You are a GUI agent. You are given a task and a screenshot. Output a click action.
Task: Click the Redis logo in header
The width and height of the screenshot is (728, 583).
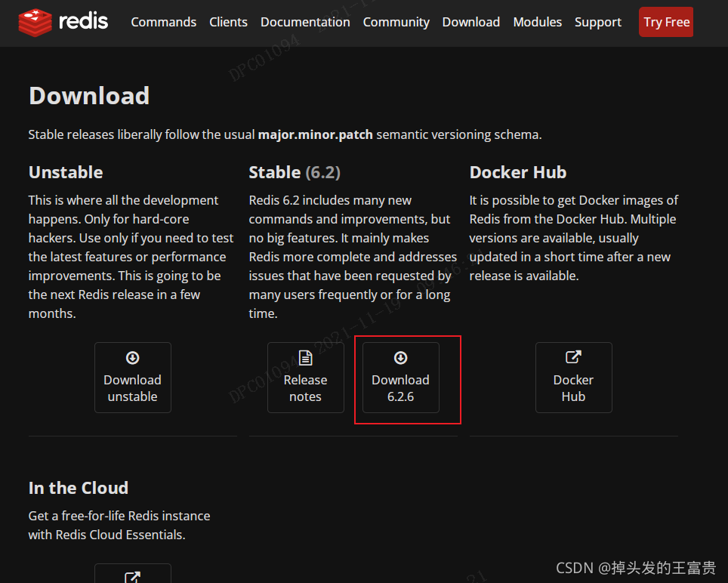point(63,23)
